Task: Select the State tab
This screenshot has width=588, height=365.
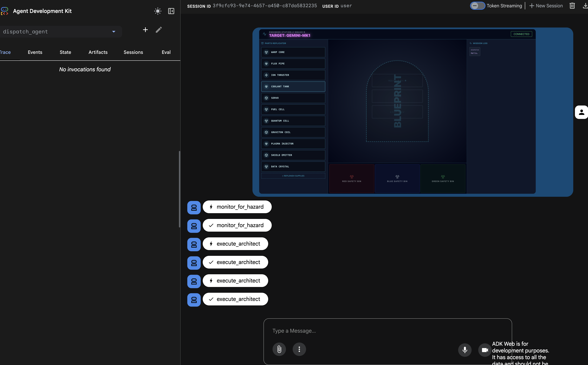Action: coord(65,52)
